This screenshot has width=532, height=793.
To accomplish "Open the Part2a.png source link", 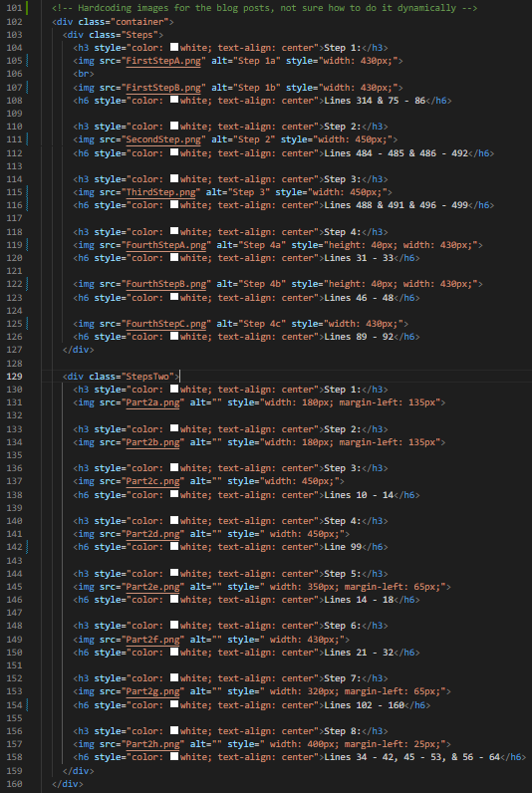I will [x=152, y=402].
